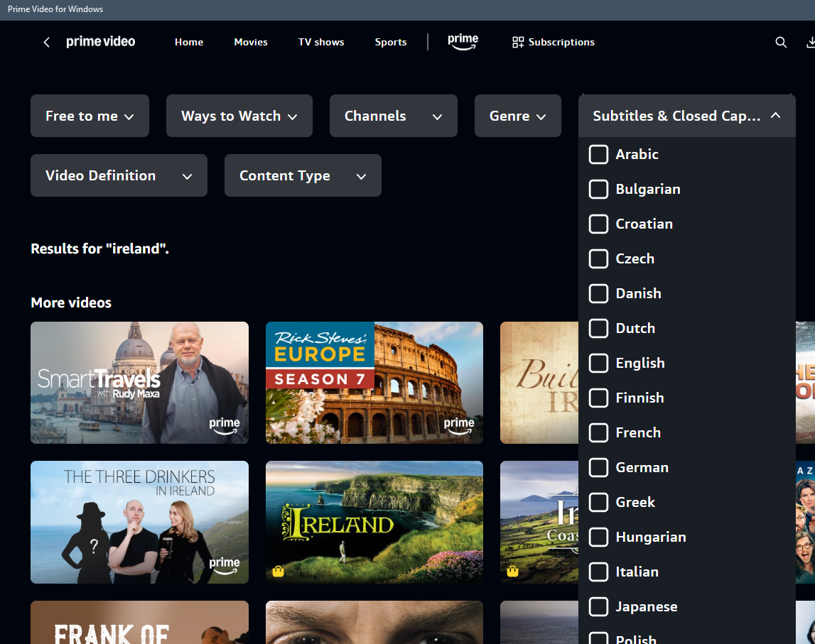Viewport: 815px width, 644px height.
Task: Open the Prime smile logo section
Action: (x=463, y=42)
